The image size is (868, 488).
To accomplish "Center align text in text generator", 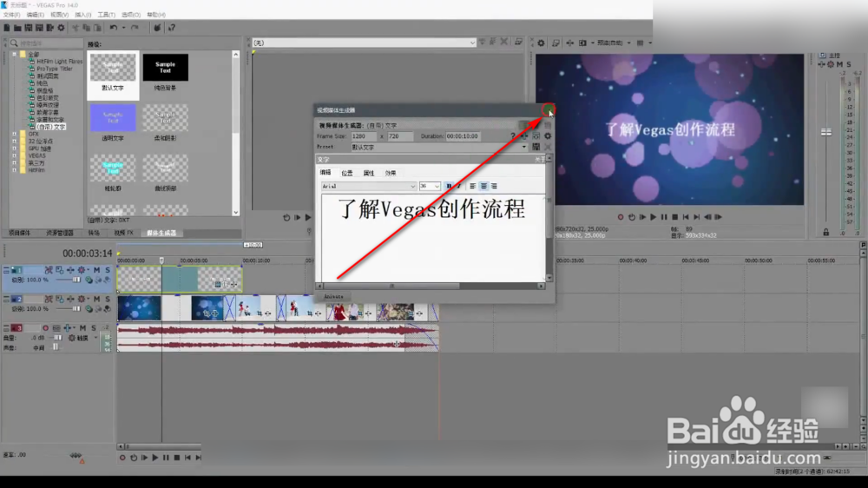I will coord(483,186).
